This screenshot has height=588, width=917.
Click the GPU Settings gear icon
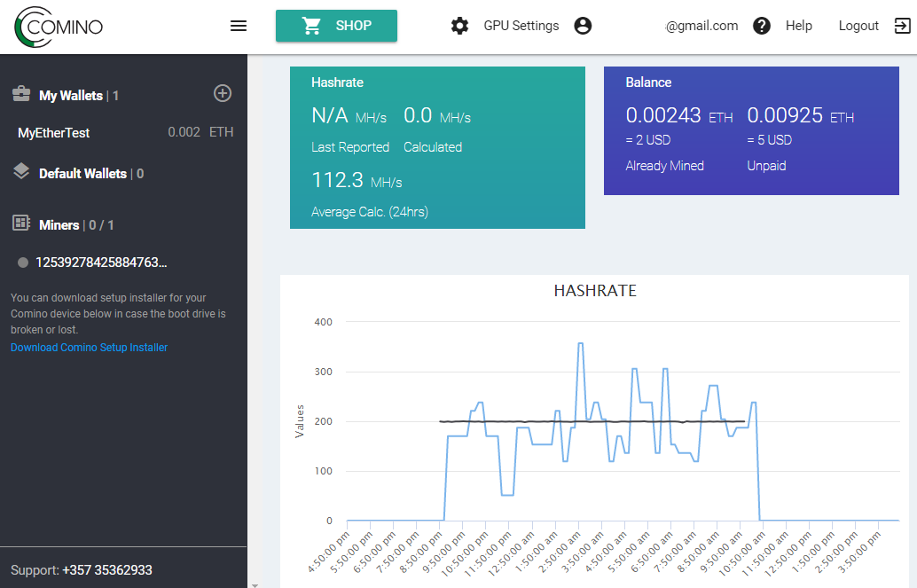[x=459, y=26]
